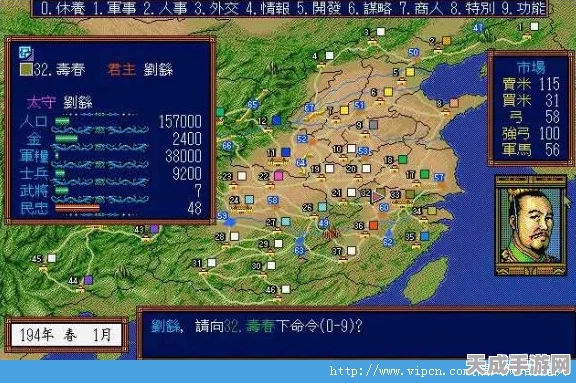Image resolution: width=576 pixels, height=383 pixels.
Task: Click the command prompt asking for 0-9 order
Action: point(256,326)
